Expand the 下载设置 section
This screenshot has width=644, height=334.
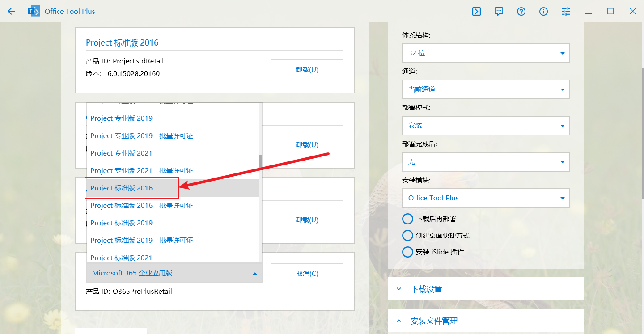tap(486, 289)
